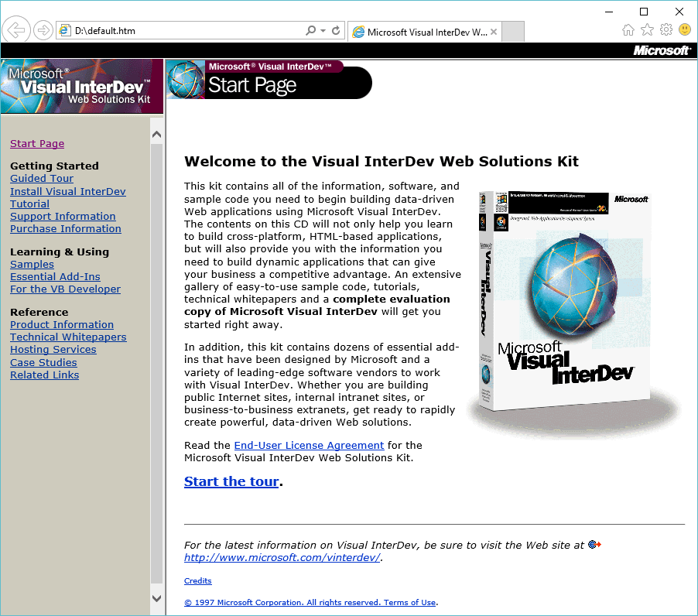Click the sidebar scroll up arrow
The width and height of the screenshot is (698, 616).
[156, 134]
